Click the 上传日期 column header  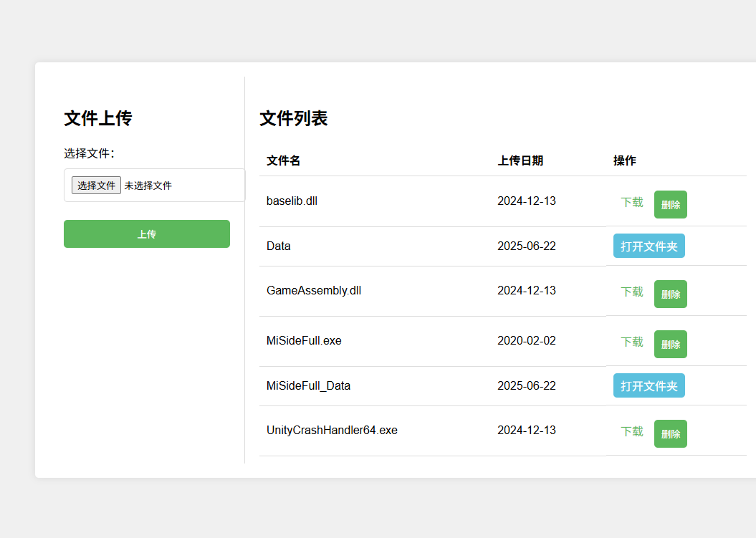pos(520,160)
